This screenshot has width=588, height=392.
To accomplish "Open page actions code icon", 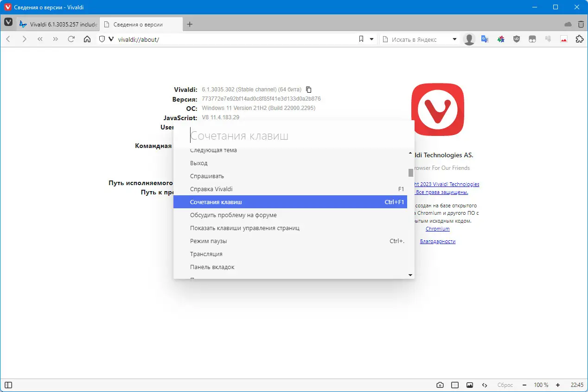I will point(485,385).
